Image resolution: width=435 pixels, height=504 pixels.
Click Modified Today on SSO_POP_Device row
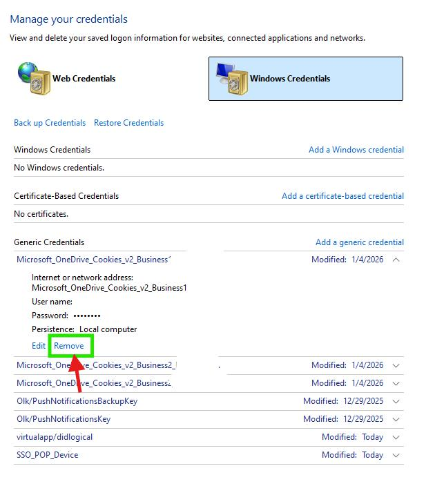click(x=352, y=455)
